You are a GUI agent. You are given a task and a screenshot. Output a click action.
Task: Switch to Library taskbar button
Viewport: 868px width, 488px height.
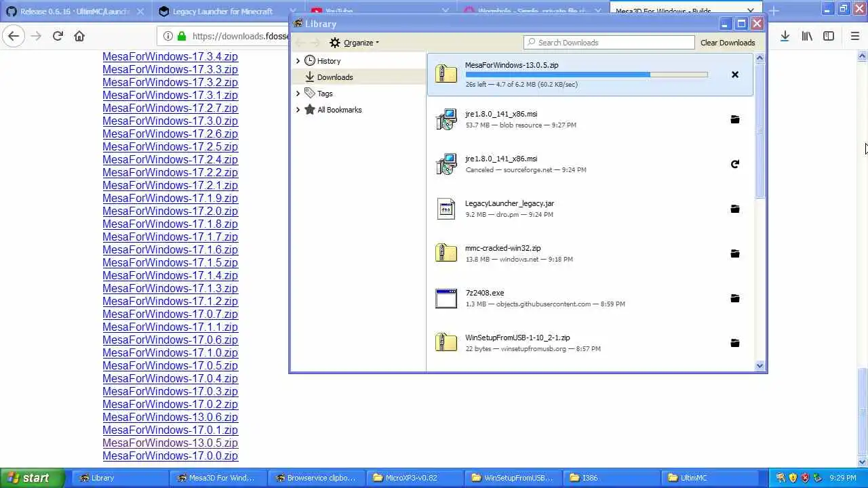click(x=120, y=478)
